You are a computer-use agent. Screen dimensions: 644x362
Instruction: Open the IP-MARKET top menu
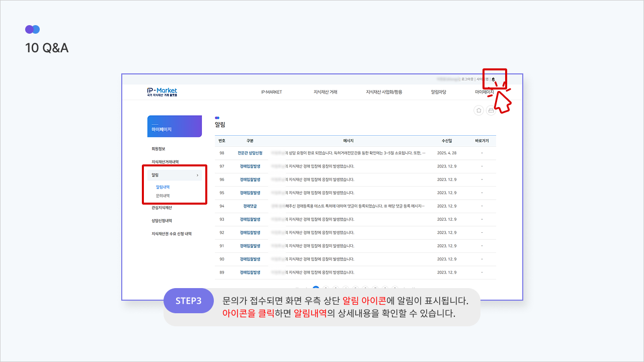click(272, 92)
